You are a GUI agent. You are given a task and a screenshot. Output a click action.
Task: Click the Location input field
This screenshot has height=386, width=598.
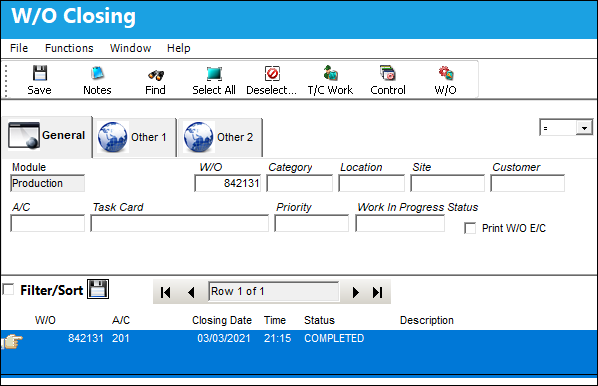371,183
